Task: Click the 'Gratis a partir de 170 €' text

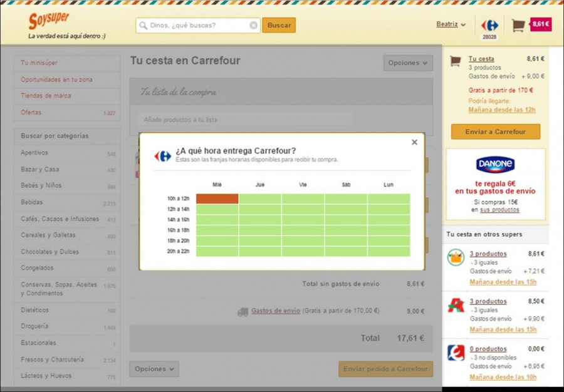Action: click(x=501, y=91)
